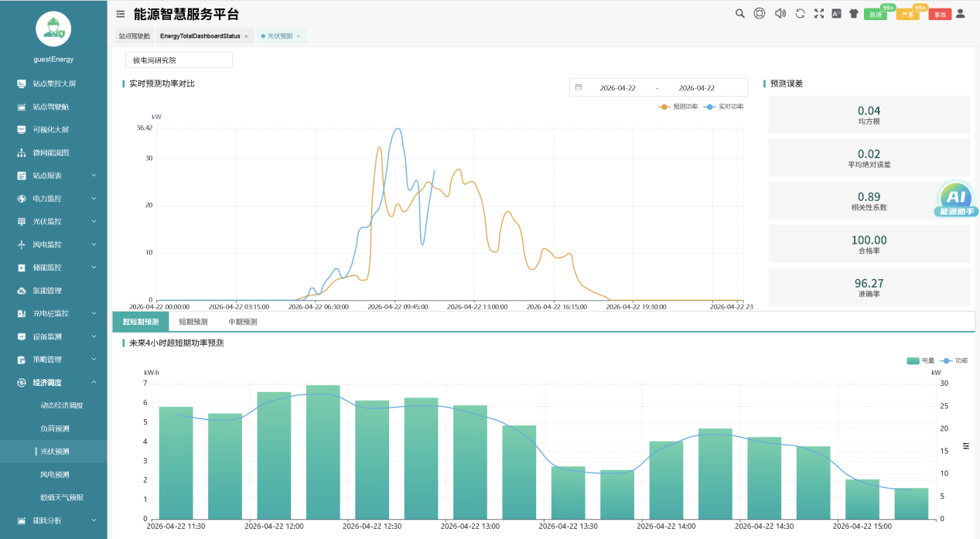
Task: Toggle 实时功率 series in chart legend
Action: [x=724, y=107]
